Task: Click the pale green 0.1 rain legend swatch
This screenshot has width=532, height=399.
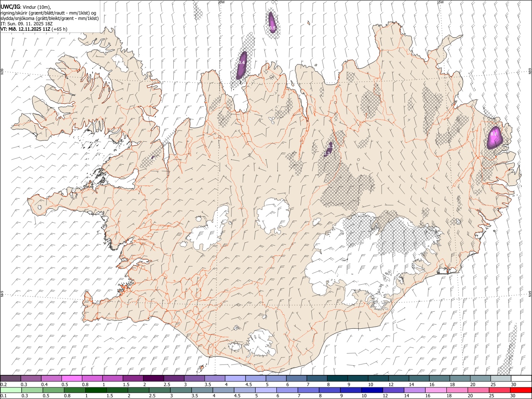Action: point(11,390)
